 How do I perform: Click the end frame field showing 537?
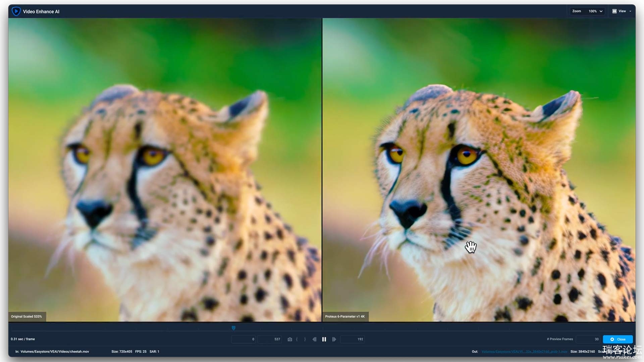point(270,339)
